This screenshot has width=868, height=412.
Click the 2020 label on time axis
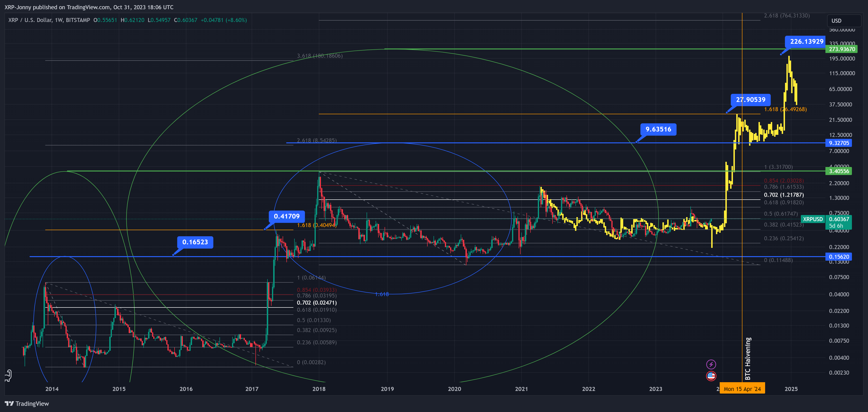(x=454, y=389)
